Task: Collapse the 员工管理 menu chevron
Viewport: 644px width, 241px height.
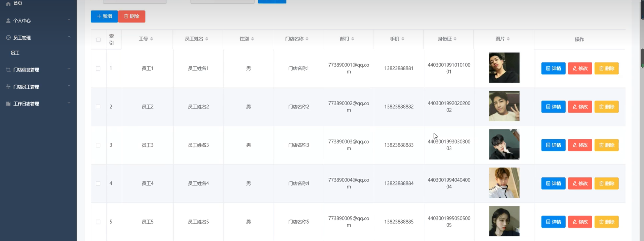Action: (69, 37)
